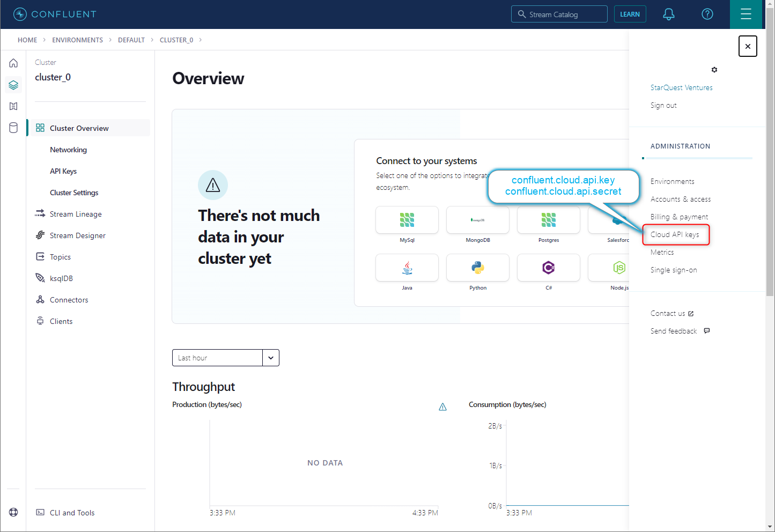Screen dimensions: 775x532
Task: Select the MySql connector tile
Action: pos(407,220)
